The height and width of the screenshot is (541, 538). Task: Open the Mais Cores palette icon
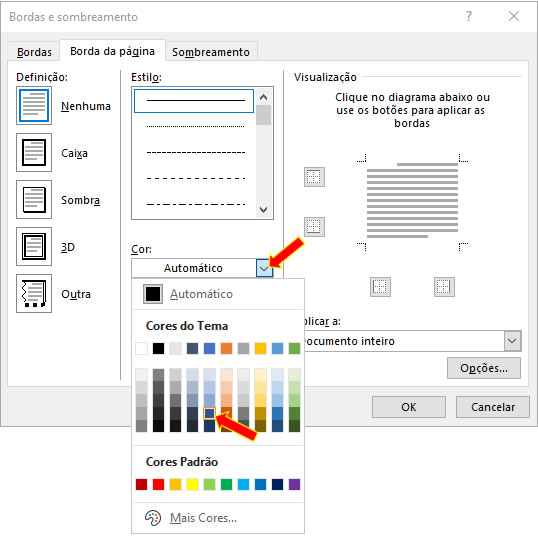tap(153, 518)
